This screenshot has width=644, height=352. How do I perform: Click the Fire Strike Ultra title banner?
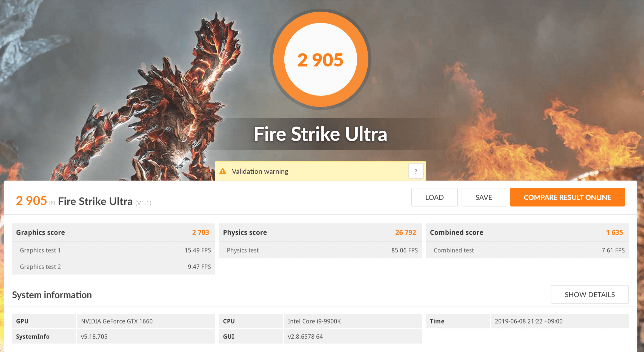click(x=320, y=134)
